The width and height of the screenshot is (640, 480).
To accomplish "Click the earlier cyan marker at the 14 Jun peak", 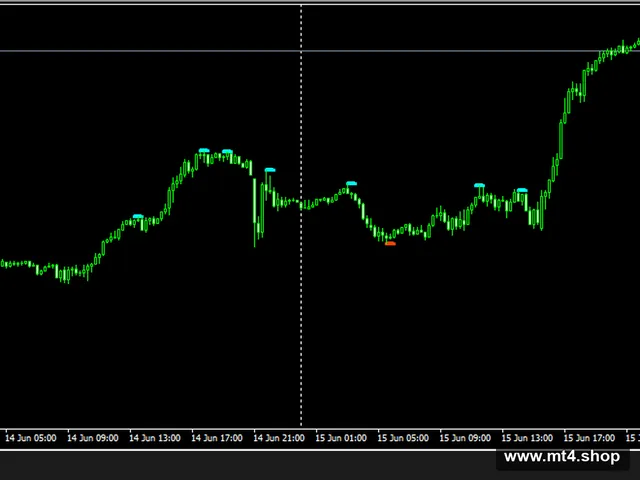I will point(204,151).
